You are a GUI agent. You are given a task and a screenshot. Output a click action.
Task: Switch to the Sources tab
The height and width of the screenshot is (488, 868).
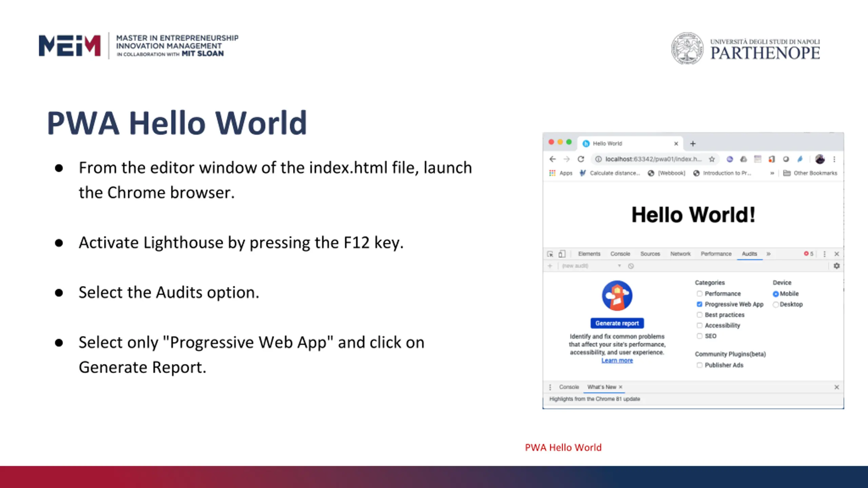pos(650,254)
